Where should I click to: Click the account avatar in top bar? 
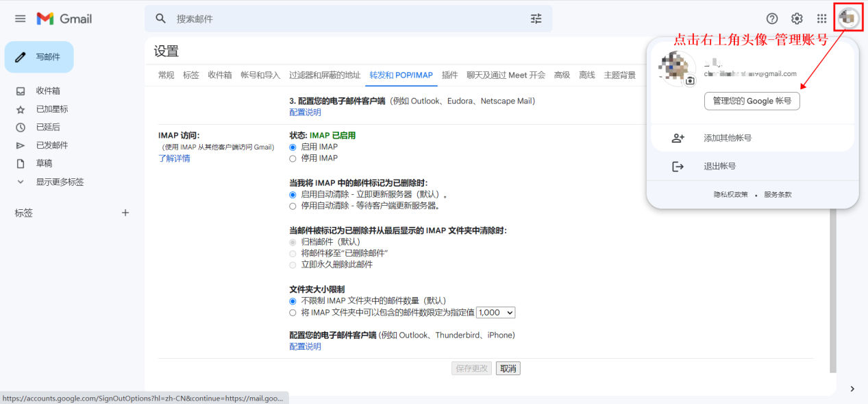pos(850,19)
